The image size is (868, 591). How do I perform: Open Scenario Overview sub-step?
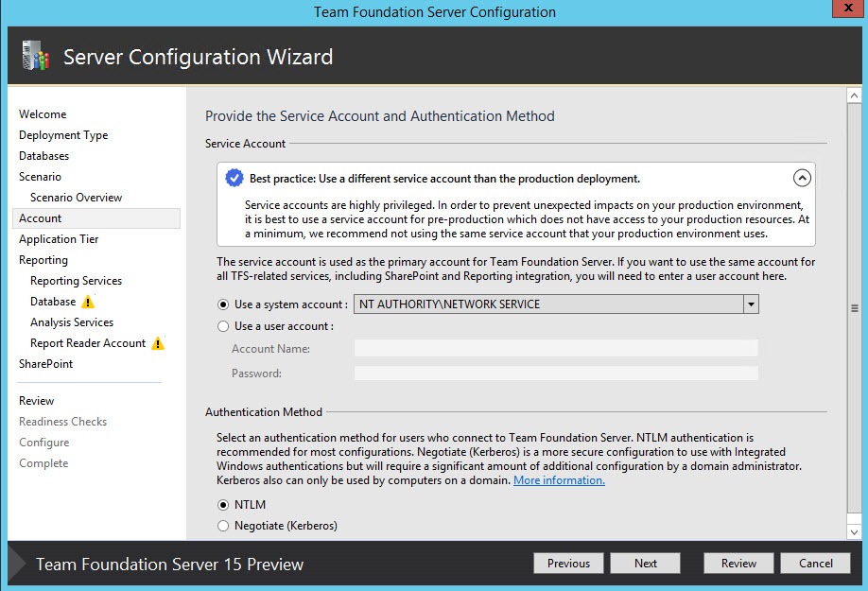tap(76, 198)
